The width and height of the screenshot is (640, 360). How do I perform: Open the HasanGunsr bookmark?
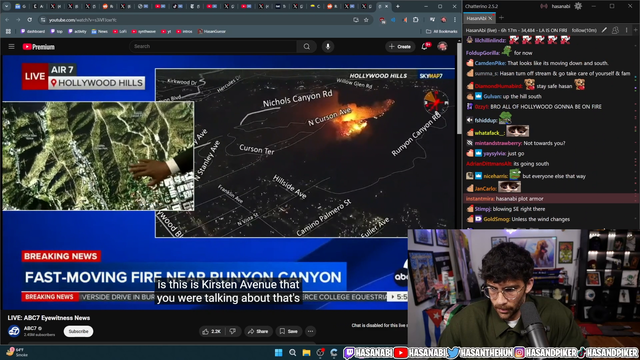tap(212, 31)
